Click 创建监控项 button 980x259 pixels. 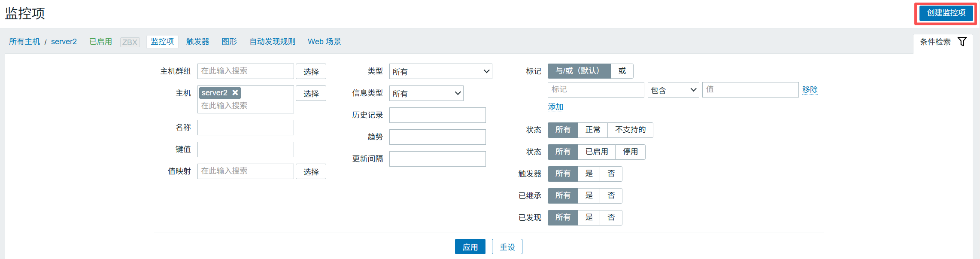coord(946,13)
